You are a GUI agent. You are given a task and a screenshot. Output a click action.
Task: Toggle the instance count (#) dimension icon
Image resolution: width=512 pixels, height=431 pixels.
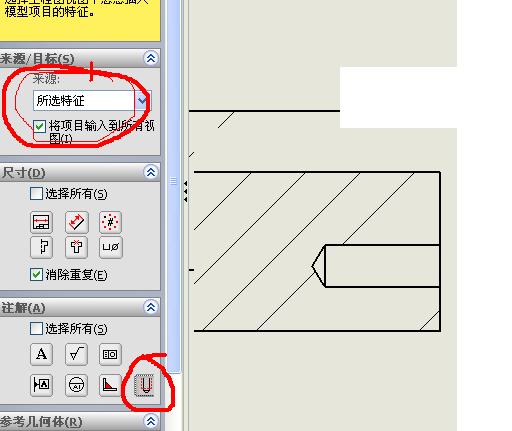(x=111, y=222)
